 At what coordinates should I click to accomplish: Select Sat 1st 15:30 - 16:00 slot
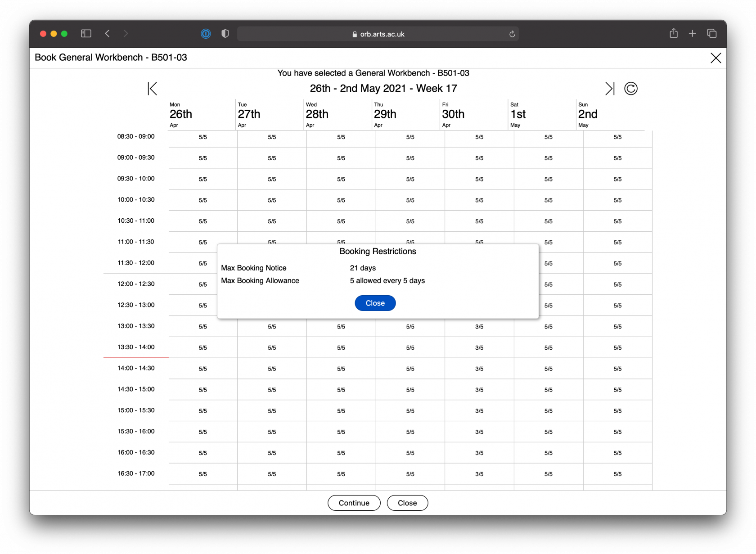point(549,432)
